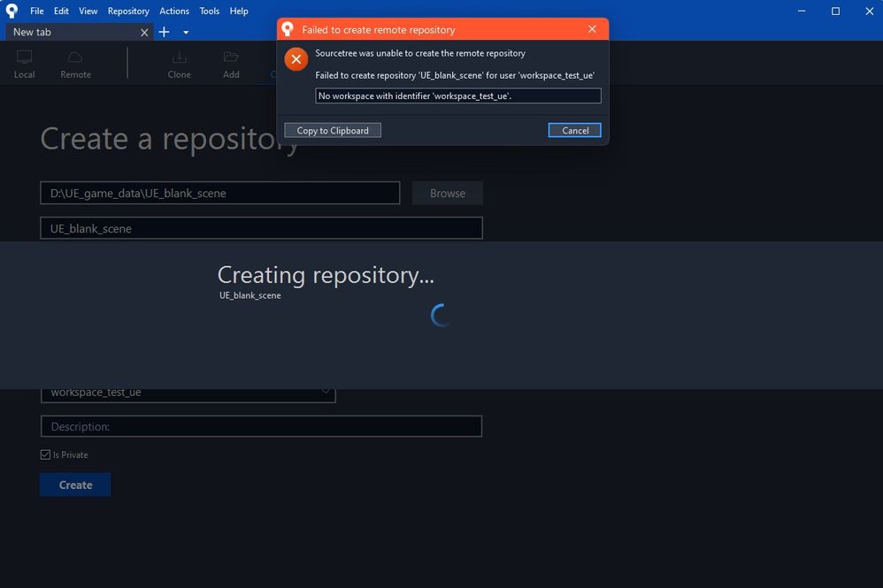Open the tab list dropdown arrow
Screen dimensions: 883x588
[x=186, y=33]
